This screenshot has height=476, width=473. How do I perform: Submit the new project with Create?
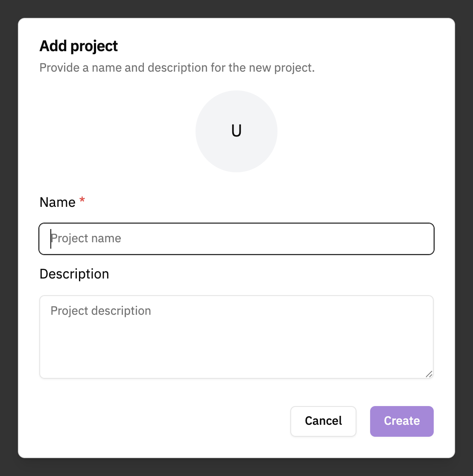coord(402,421)
